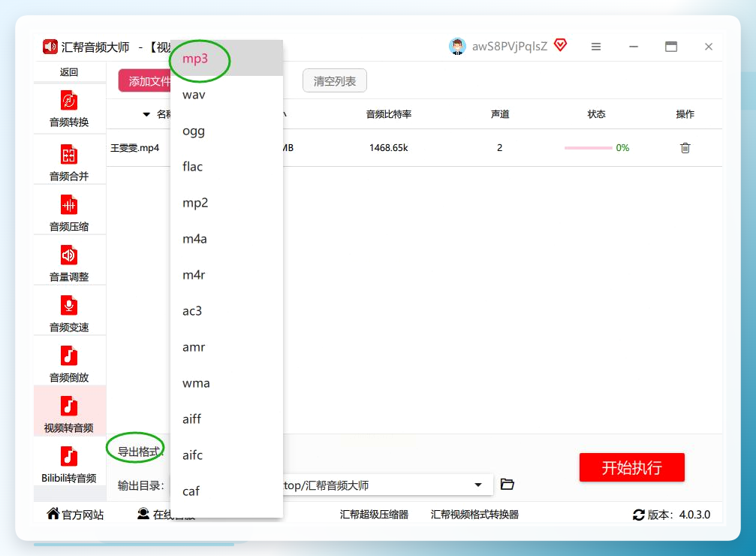This screenshot has height=556, width=756.
Task: Click the 汇帮音频大师 app logo
Action: [x=50, y=47]
